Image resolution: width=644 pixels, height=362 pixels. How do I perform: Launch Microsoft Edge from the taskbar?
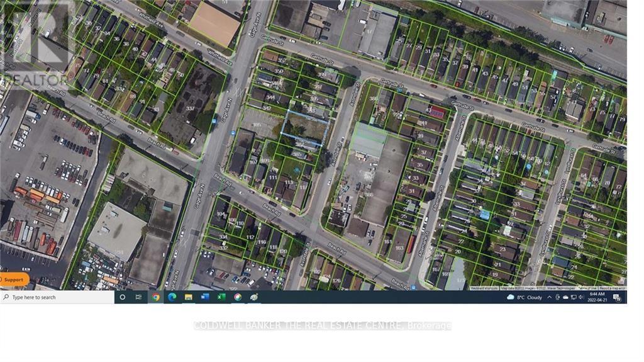point(172,297)
